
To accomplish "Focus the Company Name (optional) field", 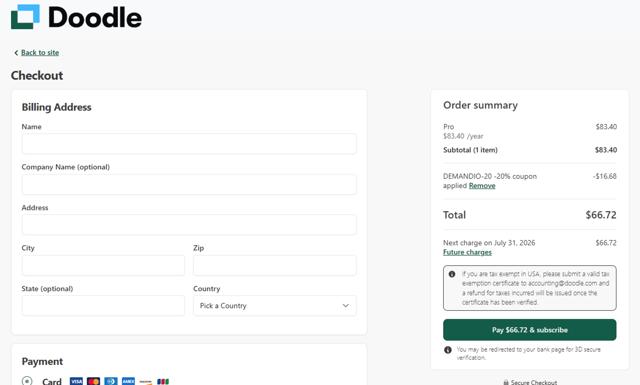I will tap(189, 184).
